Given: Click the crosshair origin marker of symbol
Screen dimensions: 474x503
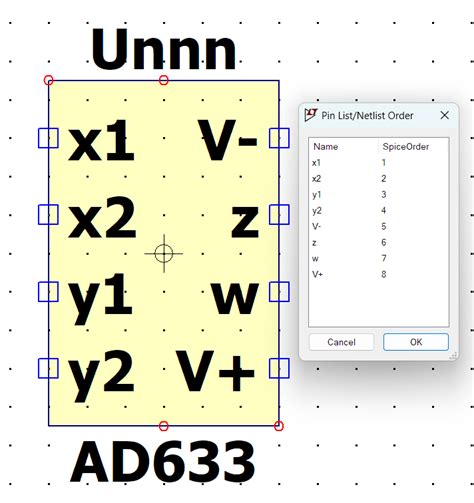Looking at the screenshot, I should coord(164,253).
